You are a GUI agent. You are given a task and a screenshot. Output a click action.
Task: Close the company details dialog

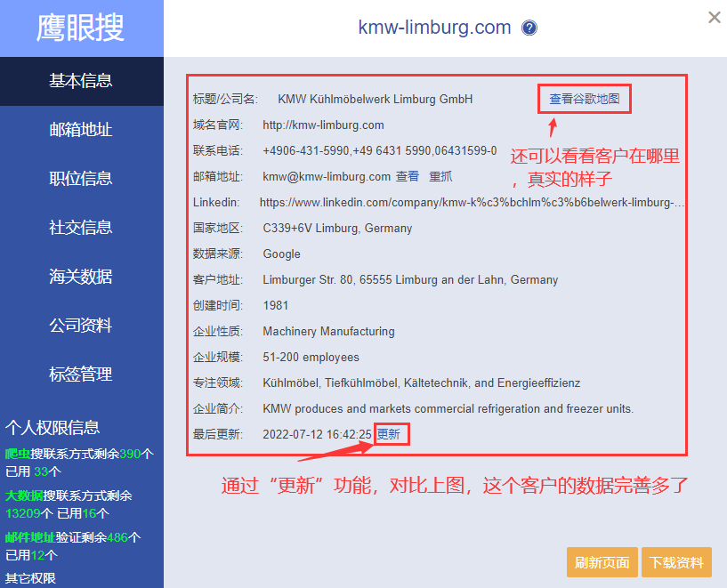(x=714, y=17)
